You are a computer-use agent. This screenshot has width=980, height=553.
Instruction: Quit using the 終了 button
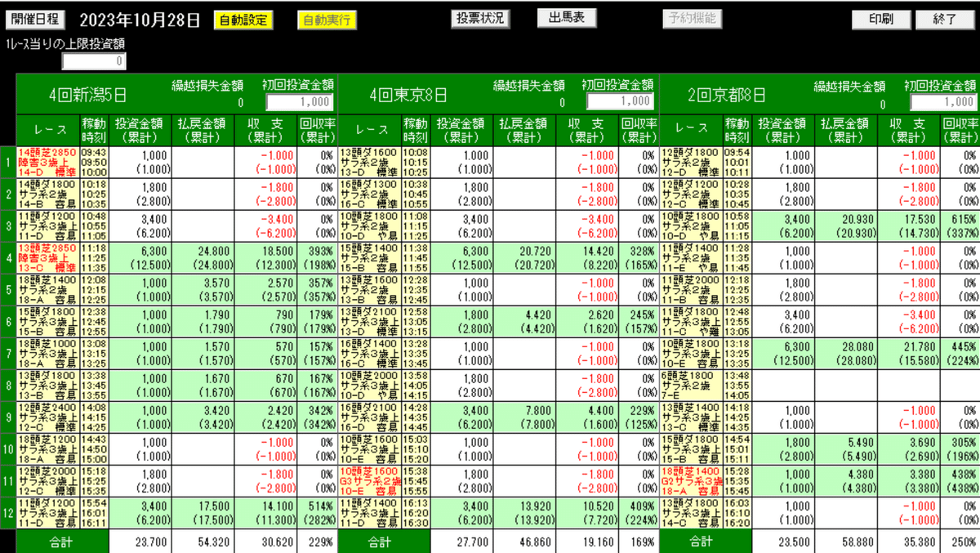(x=946, y=20)
